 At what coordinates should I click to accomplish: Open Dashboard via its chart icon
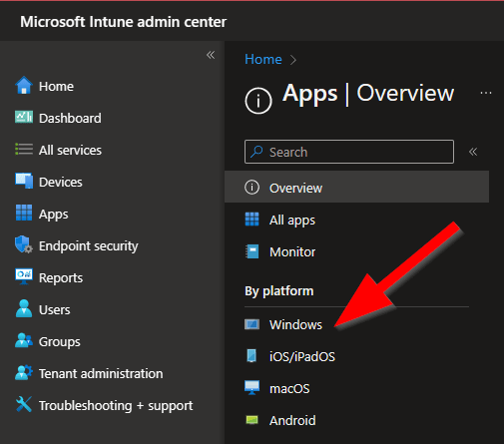point(24,117)
